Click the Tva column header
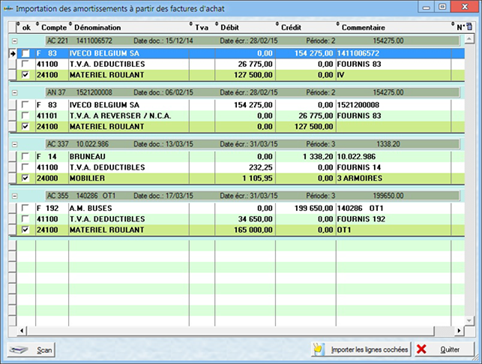 pos(202,27)
